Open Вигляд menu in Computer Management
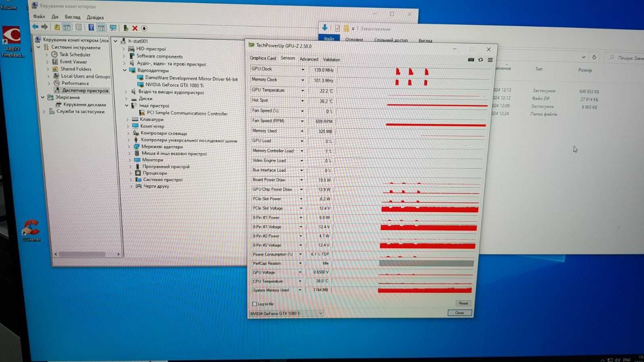Screen dimensions: 644x362 [x=72, y=17]
